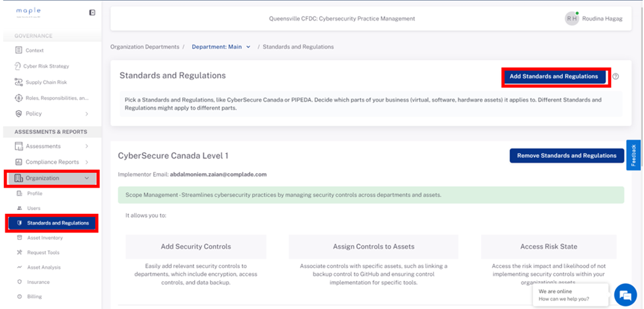
Task: Open the live chat bubble icon
Action: (625, 294)
